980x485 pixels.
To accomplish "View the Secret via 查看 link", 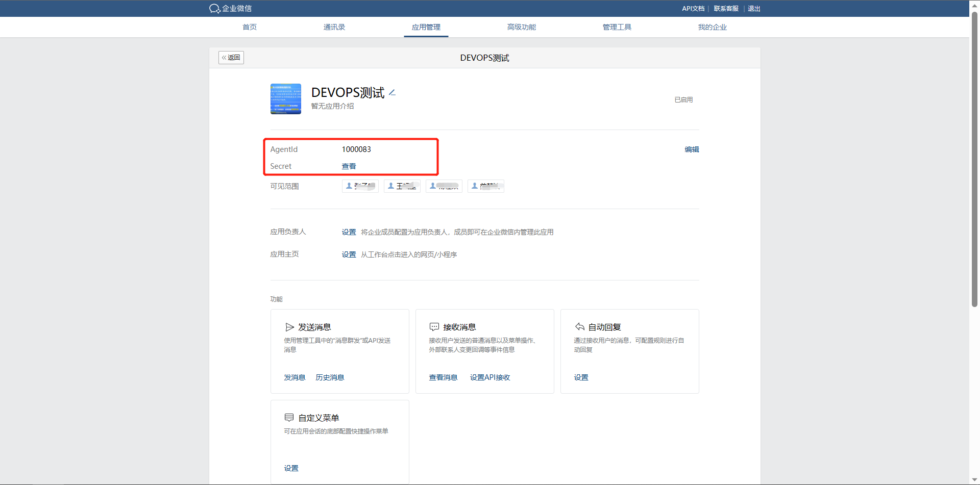I will point(349,166).
